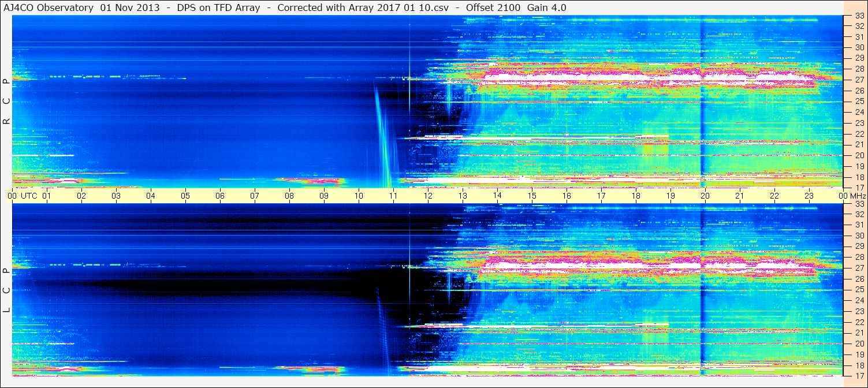Click the dark vertical band near 20 UTC in LCP
The width and height of the screenshot is (868, 388).
tap(702, 290)
